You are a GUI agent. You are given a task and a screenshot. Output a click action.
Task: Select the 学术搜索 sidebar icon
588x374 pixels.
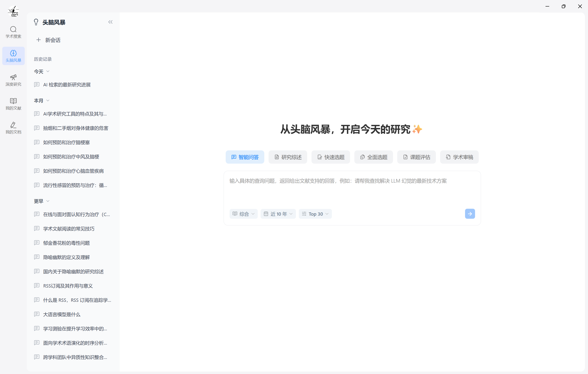tap(13, 32)
